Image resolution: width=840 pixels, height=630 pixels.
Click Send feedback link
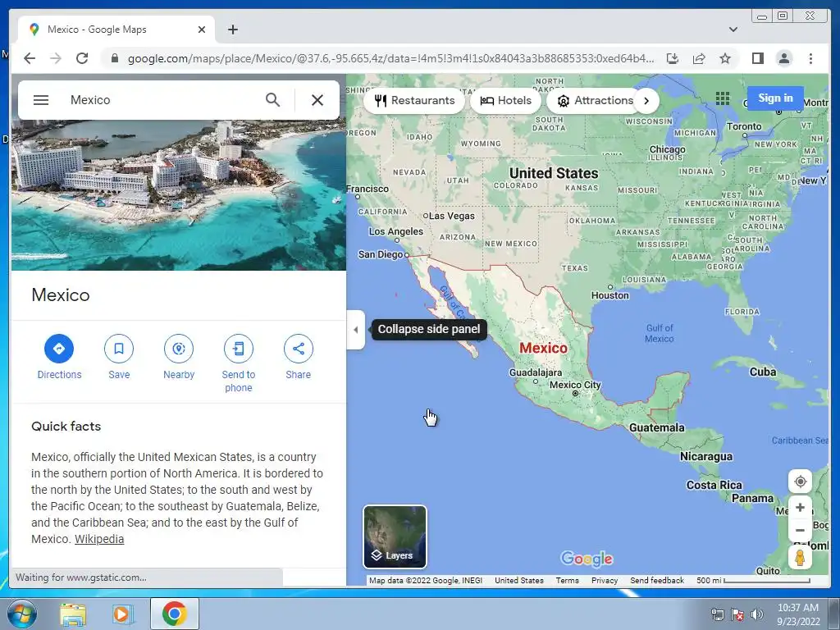click(x=657, y=580)
